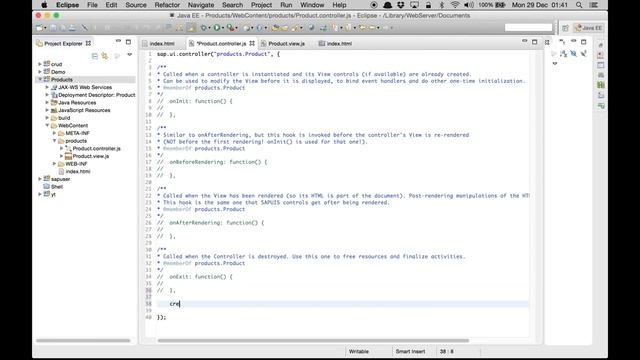Click the Print toolbar icon
Image resolution: width=640 pixels, height=360 pixels.
pos(72,28)
